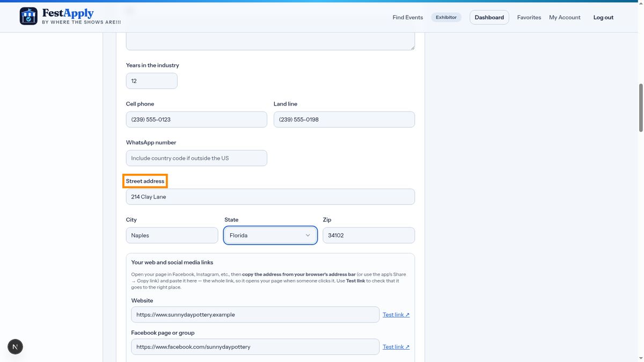Go to Find Events
Viewport: 644px width, 362px height.
coord(408,17)
